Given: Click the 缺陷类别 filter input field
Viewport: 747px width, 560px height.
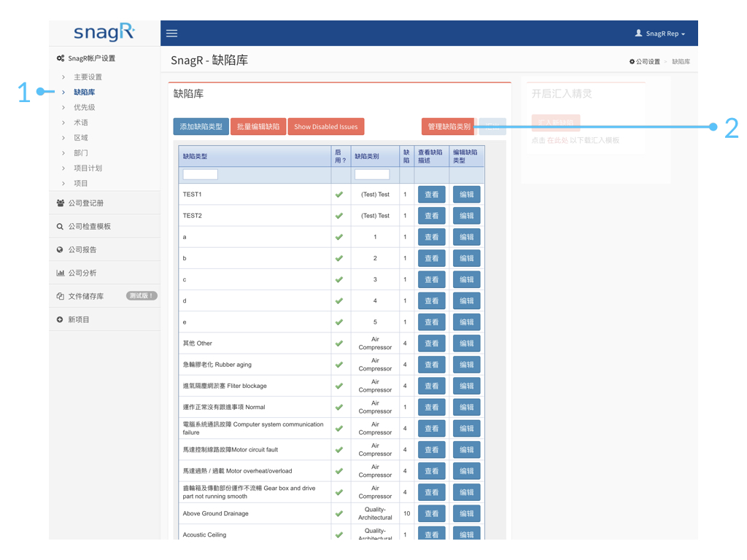Looking at the screenshot, I should tap(372, 174).
